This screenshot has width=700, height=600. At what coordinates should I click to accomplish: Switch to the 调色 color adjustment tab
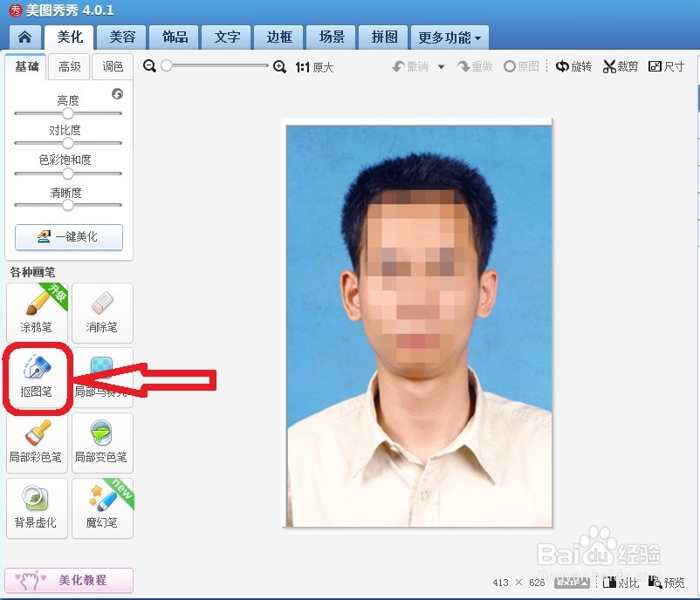113,66
